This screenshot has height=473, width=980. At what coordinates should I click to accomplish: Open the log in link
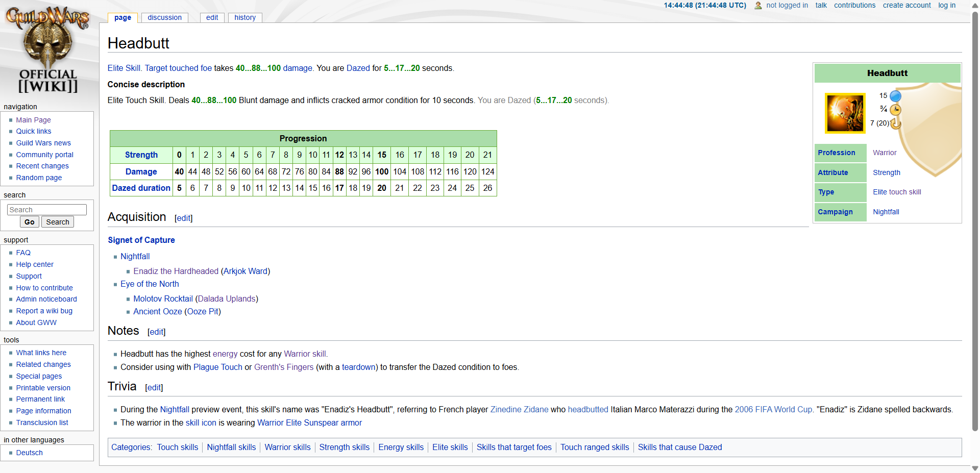tap(947, 5)
